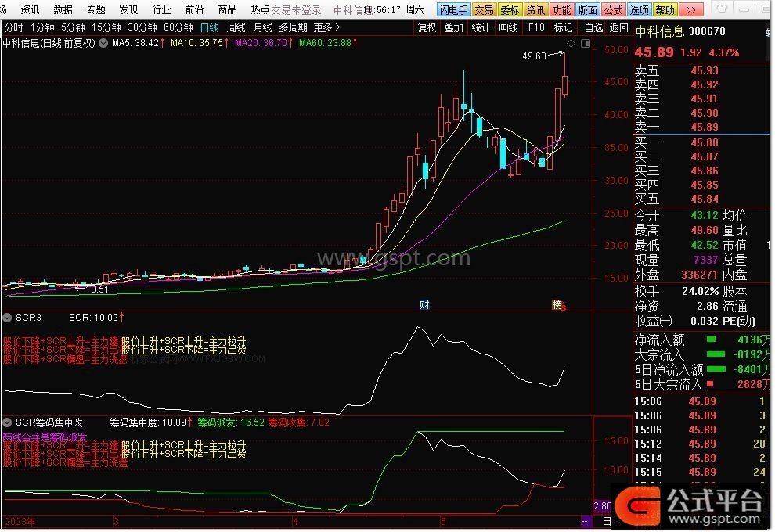
Task: Click the 榜 ranking marker on chart
Action: (x=557, y=305)
